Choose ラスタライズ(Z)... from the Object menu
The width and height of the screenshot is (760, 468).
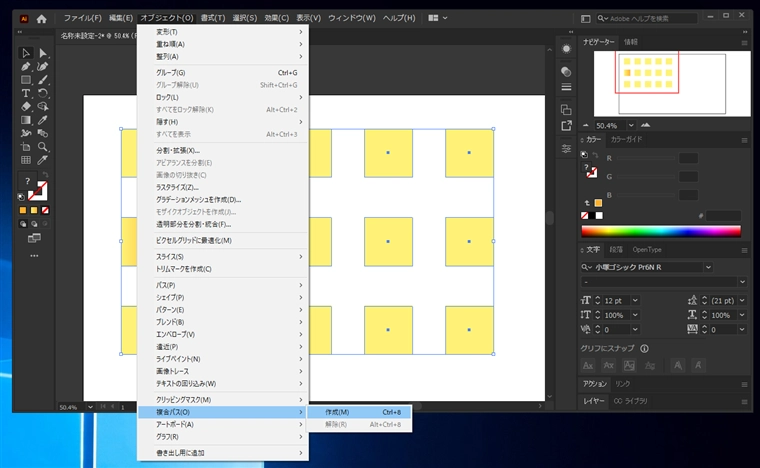178,187
